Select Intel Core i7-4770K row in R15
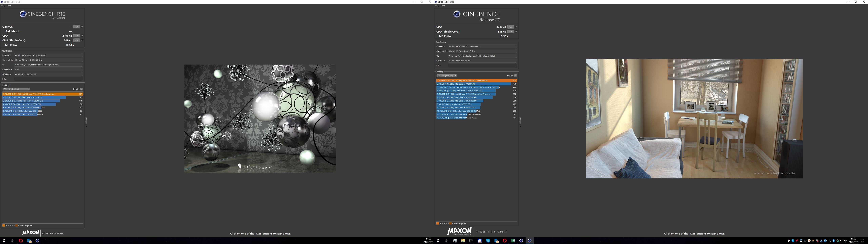 [x=42, y=97]
